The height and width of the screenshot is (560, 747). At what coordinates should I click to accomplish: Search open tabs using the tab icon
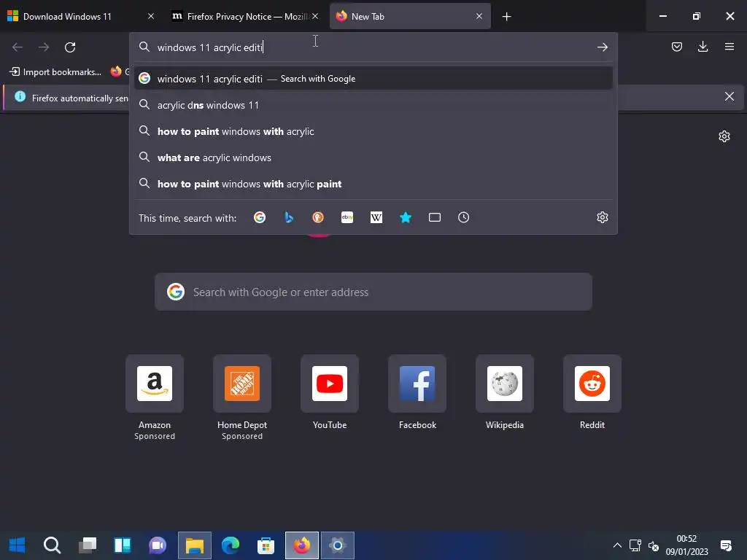(435, 217)
